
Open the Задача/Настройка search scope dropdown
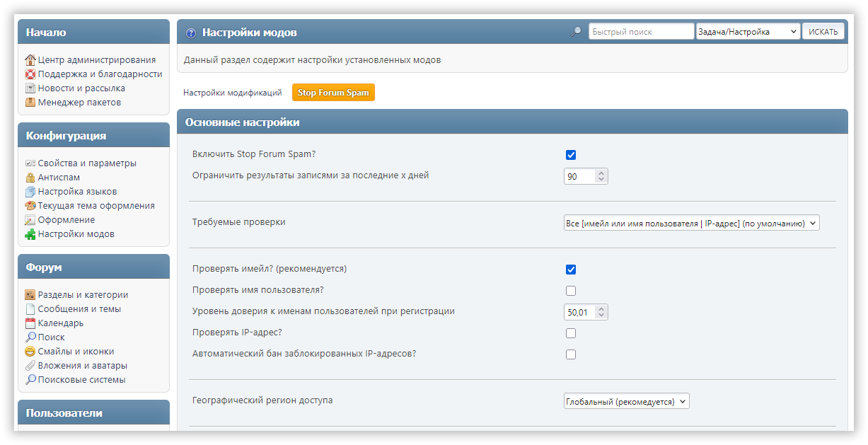tap(748, 32)
